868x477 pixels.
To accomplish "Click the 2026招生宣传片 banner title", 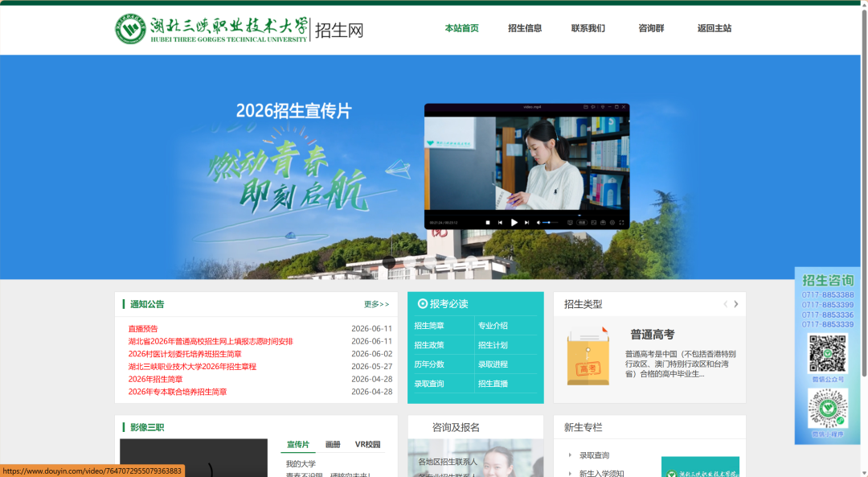I will point(294,111).
